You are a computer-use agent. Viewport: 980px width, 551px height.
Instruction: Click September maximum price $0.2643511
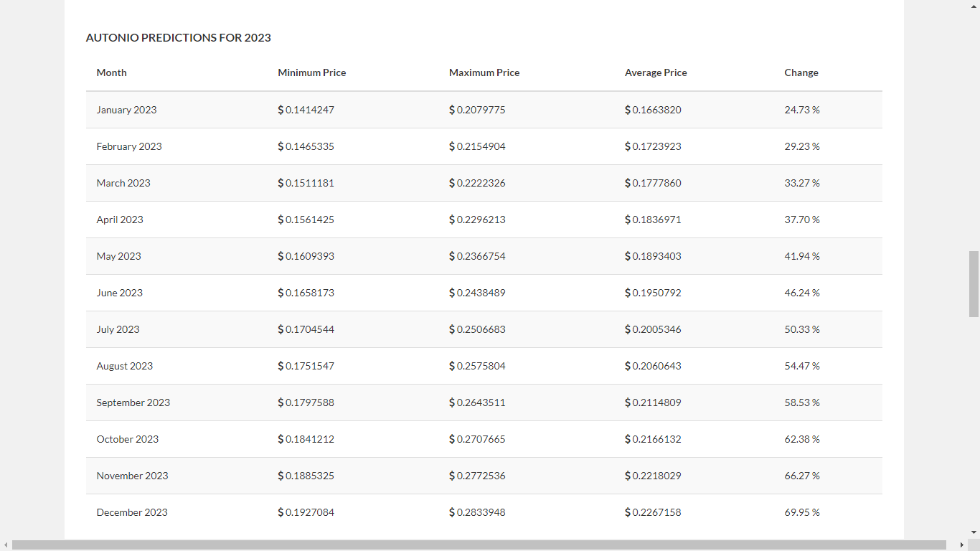tap(478, 402)
